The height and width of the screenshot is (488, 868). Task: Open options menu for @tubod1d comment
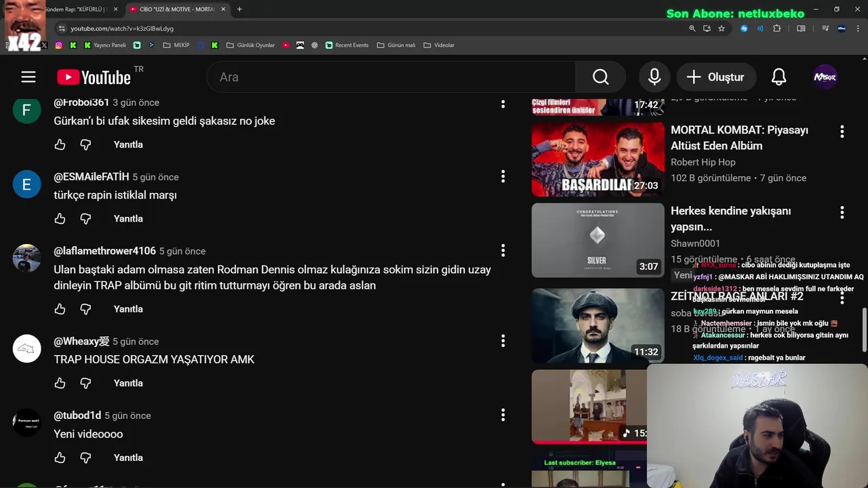pyautogui.click(x=502, y=415)
